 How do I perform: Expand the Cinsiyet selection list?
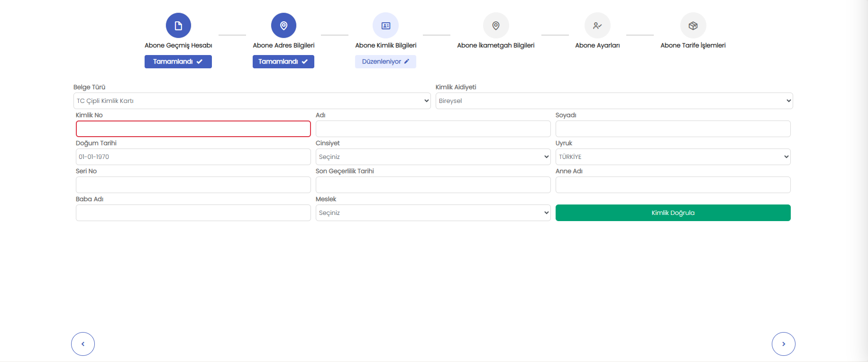click(433, 157)
